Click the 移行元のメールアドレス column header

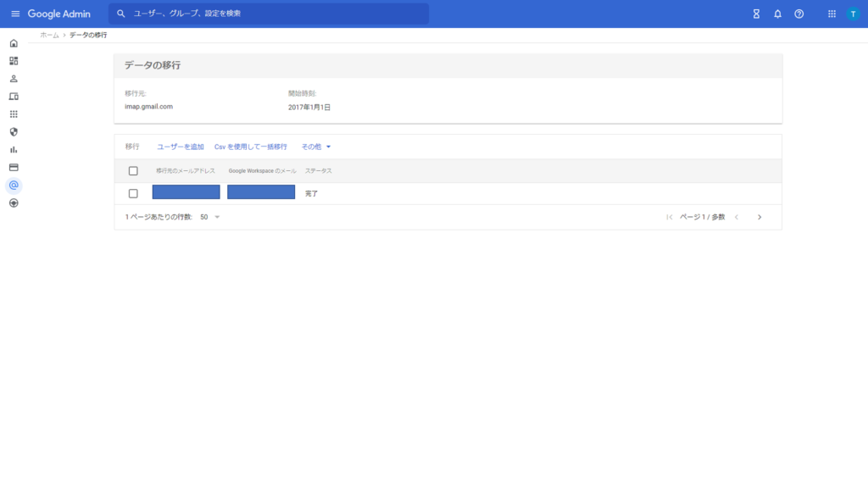(186, 171)
